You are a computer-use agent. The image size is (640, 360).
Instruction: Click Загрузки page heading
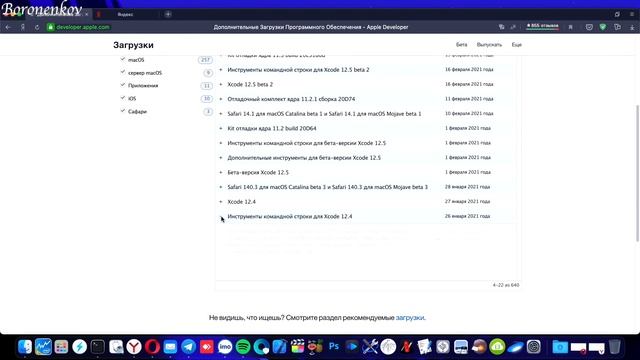pos(133,45)
